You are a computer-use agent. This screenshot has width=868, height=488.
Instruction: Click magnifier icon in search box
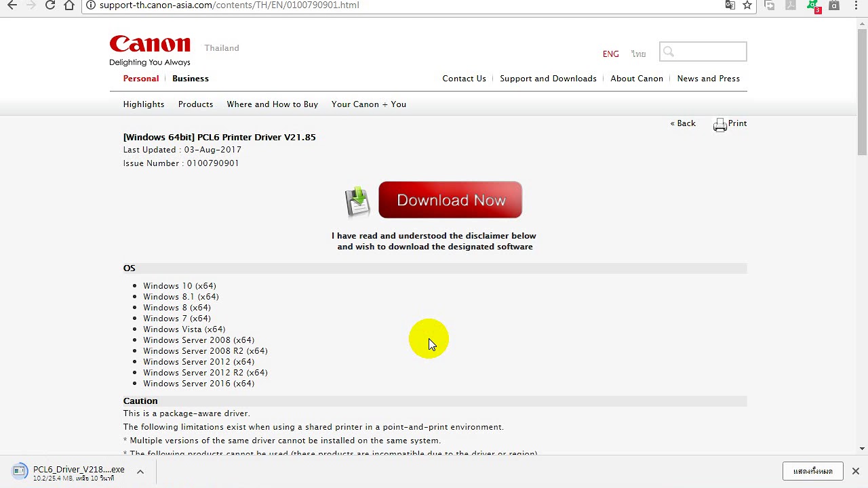669,52
